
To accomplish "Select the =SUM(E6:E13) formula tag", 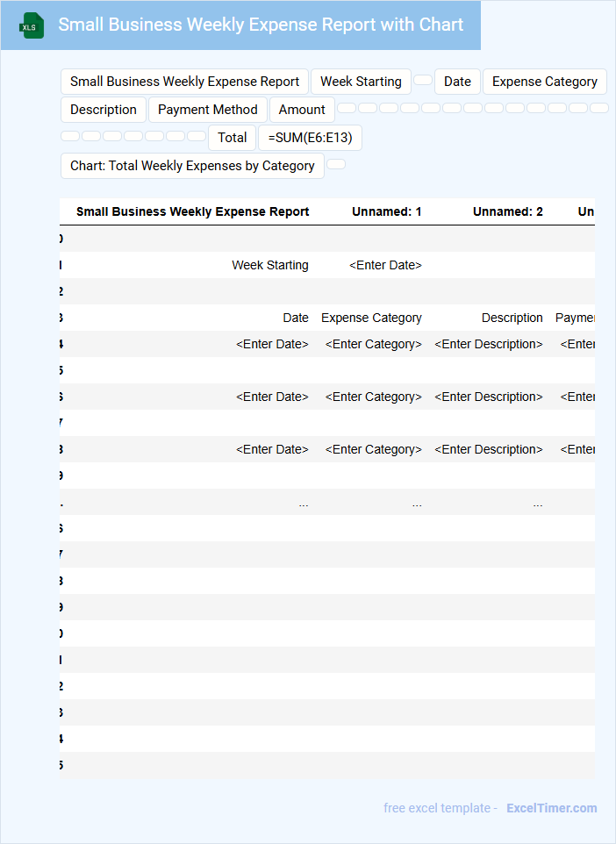I will click(x=310, y=138).
